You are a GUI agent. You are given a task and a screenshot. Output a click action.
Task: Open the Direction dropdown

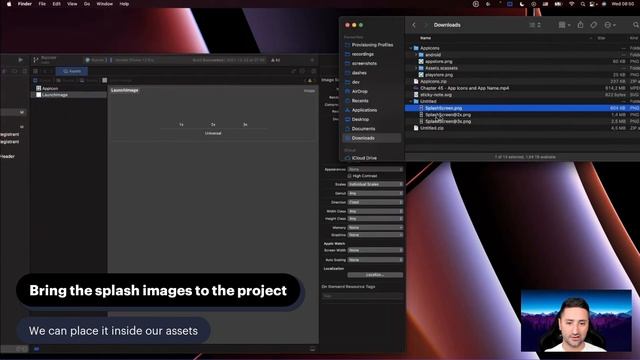375,202
